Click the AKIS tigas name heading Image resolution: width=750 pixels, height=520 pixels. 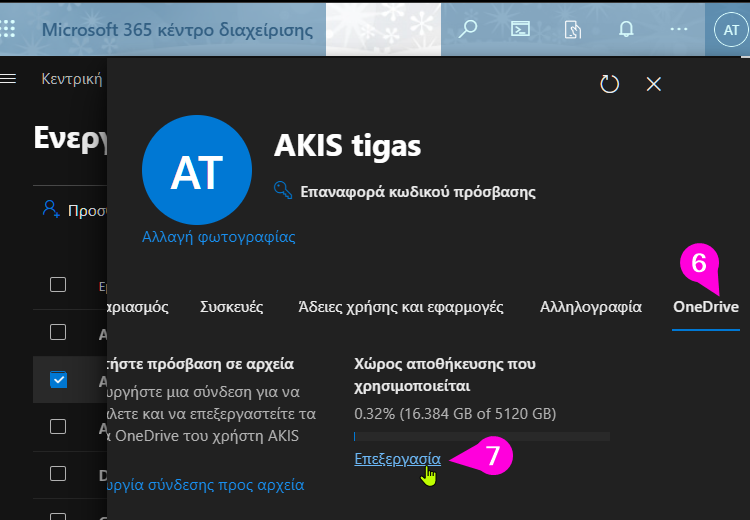point(348,145)
